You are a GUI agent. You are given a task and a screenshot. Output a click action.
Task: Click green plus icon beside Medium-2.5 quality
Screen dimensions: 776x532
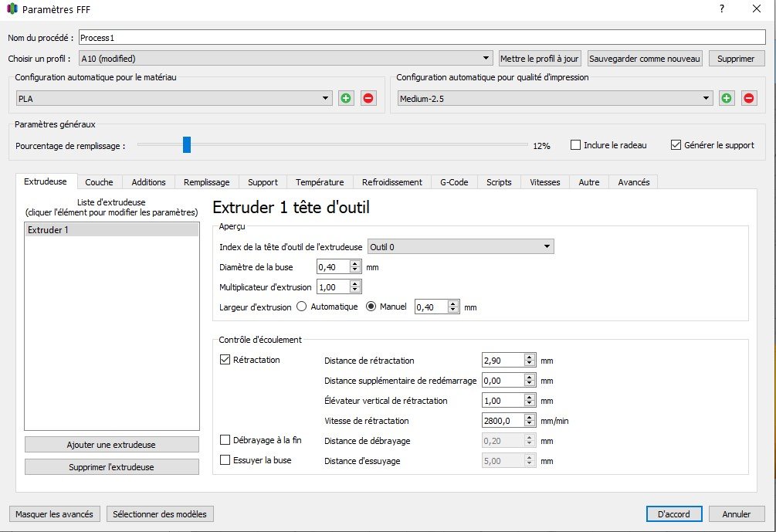[727, 98]
